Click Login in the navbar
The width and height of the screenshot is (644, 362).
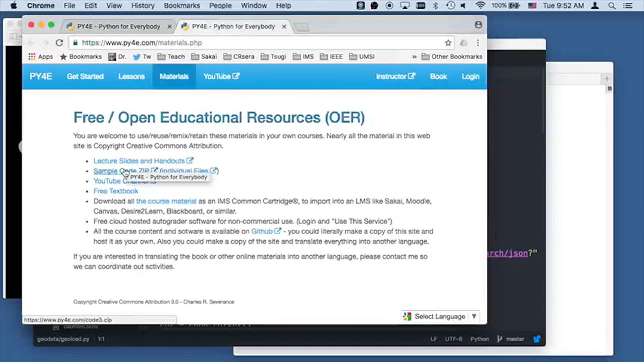click(470, 76)
